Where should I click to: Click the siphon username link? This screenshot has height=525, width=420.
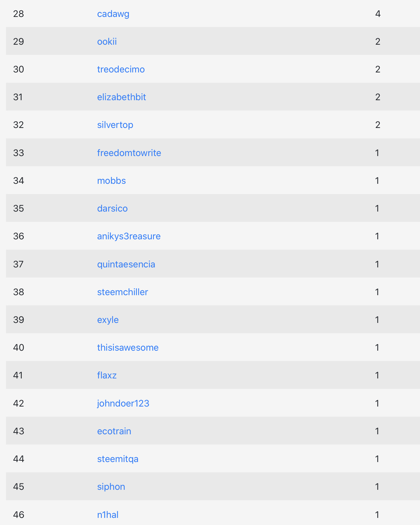click(111, 487)
